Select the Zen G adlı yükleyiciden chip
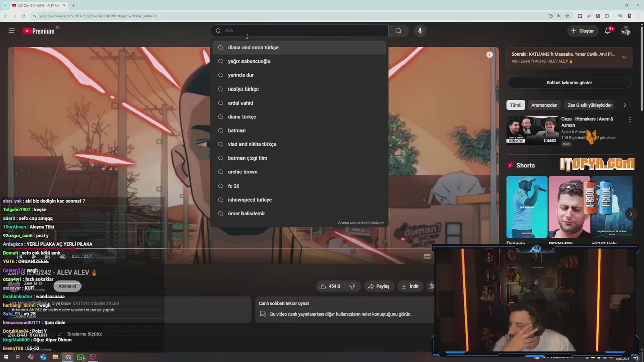The height and width of the screenshot is (362, 644). [590, 105]
